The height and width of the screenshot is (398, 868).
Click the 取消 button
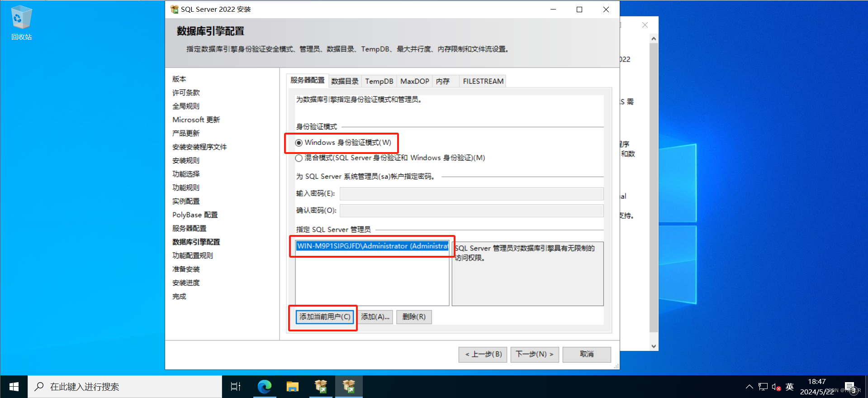tap(587, 355)
